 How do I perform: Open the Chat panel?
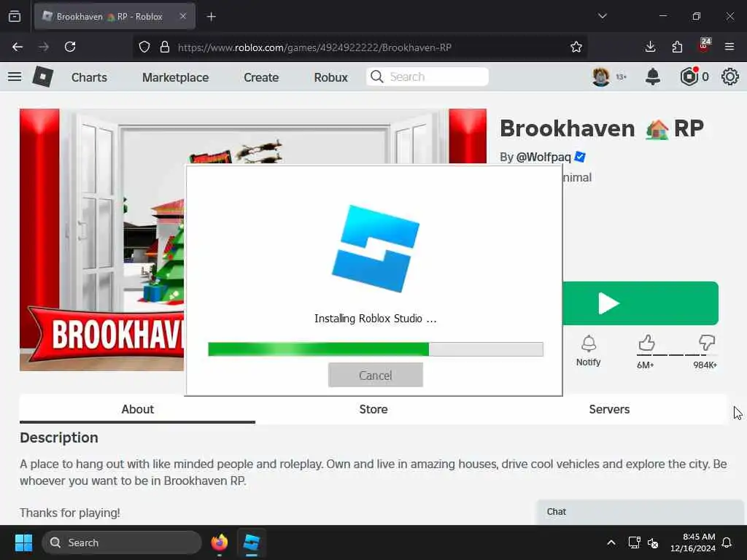(x=640, y=512)
